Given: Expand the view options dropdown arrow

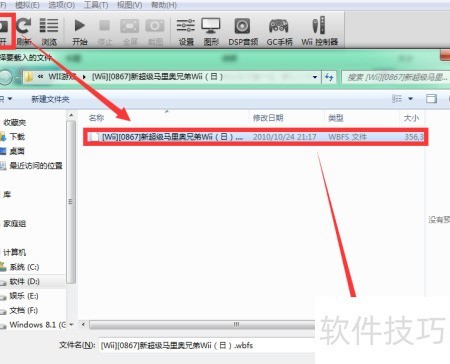Looking at the screenshot, I should tap(411, 99).
